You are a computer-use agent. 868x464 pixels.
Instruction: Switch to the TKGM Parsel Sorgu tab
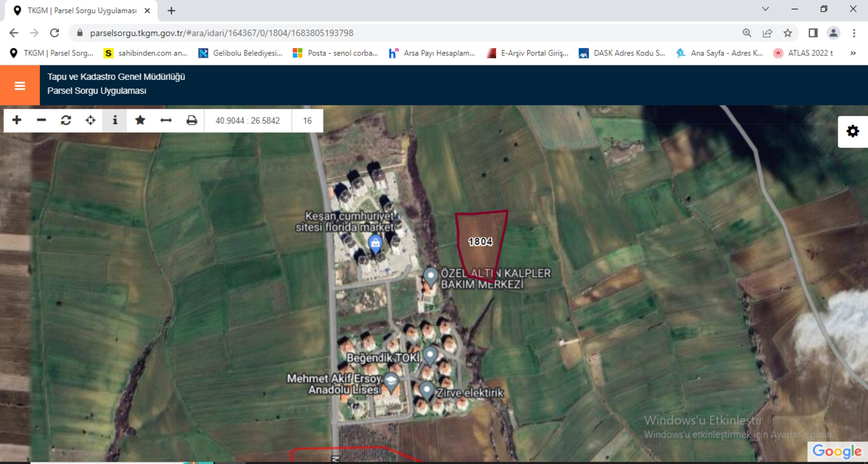pyautogui.click(x=81, y=10)
